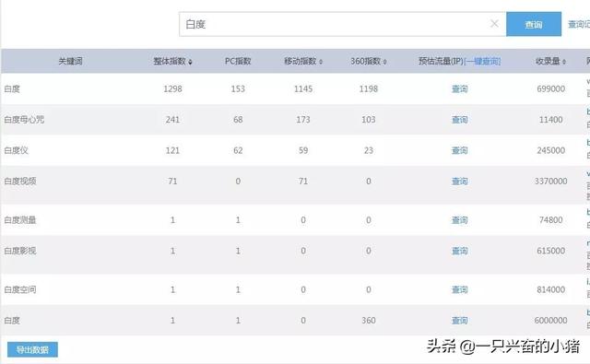Click indexed count 3370000
The image size is (590, 364).
551,182
